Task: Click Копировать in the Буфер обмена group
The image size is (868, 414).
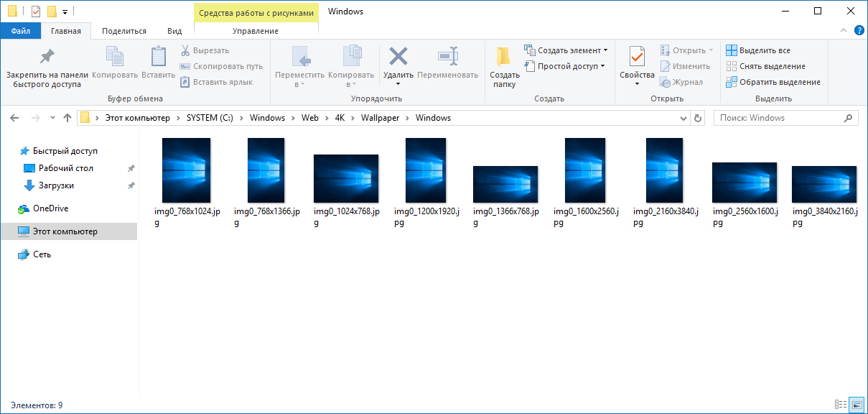Action: pyautogui.click(x=115, y=63)
